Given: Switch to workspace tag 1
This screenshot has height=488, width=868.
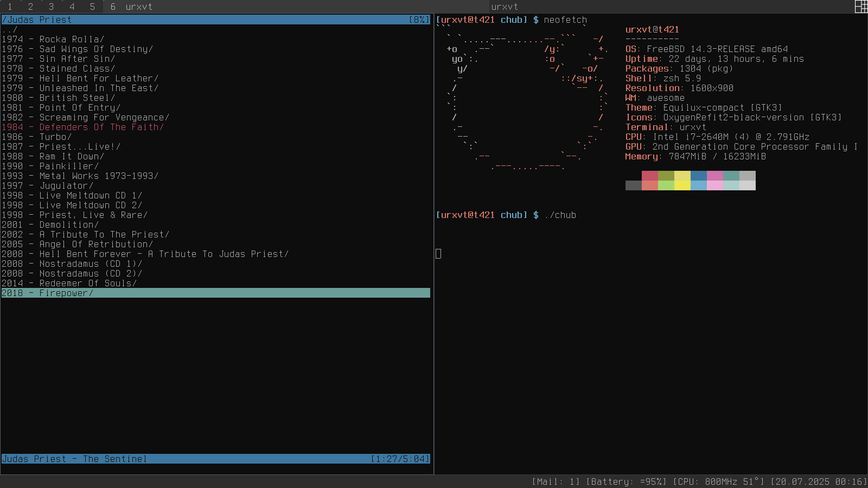Looking at the screenshot, I should [10, 7].
